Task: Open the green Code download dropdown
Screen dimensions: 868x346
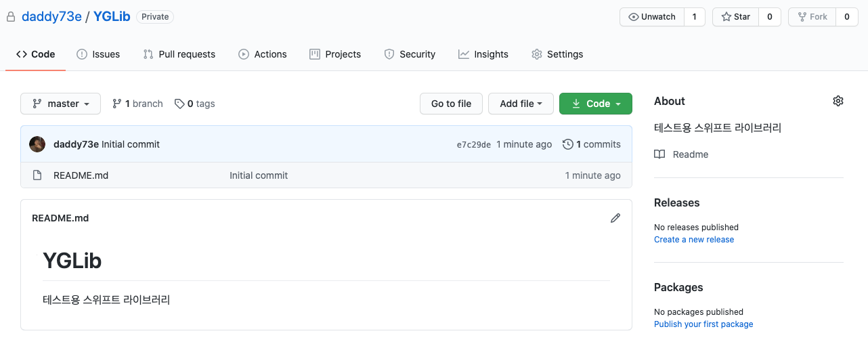Action: (x=596, y=104)
